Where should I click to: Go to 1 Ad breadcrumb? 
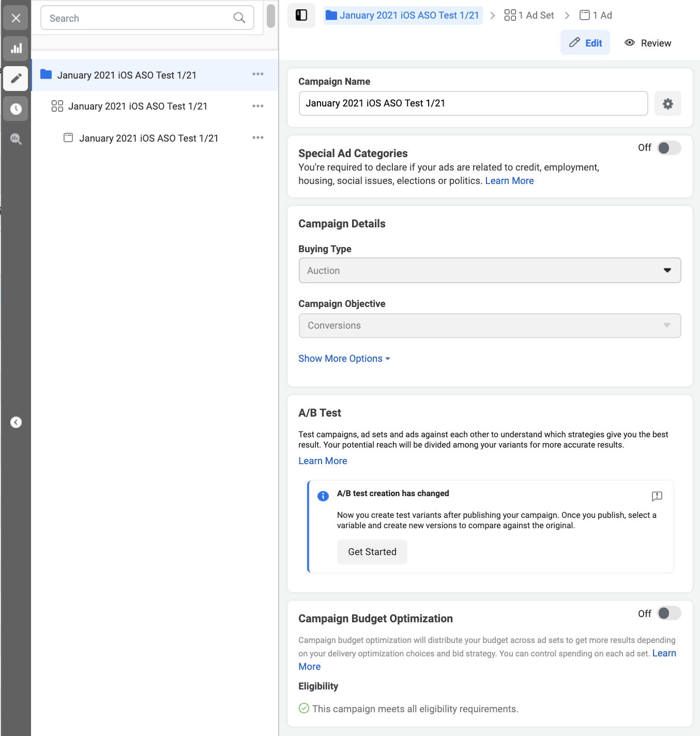(x=596, y=16)
